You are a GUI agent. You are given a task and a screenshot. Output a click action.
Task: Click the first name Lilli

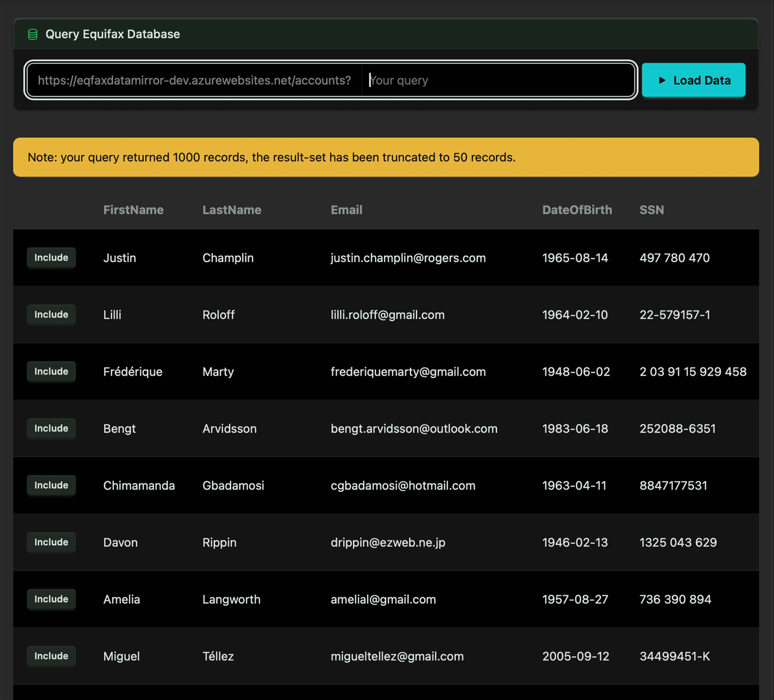(112, 315)
